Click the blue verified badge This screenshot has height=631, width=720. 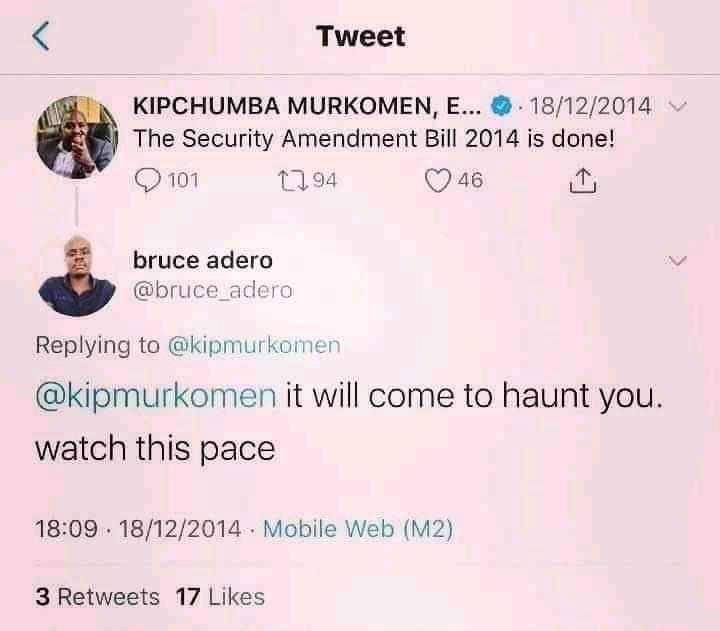[501, 106]
